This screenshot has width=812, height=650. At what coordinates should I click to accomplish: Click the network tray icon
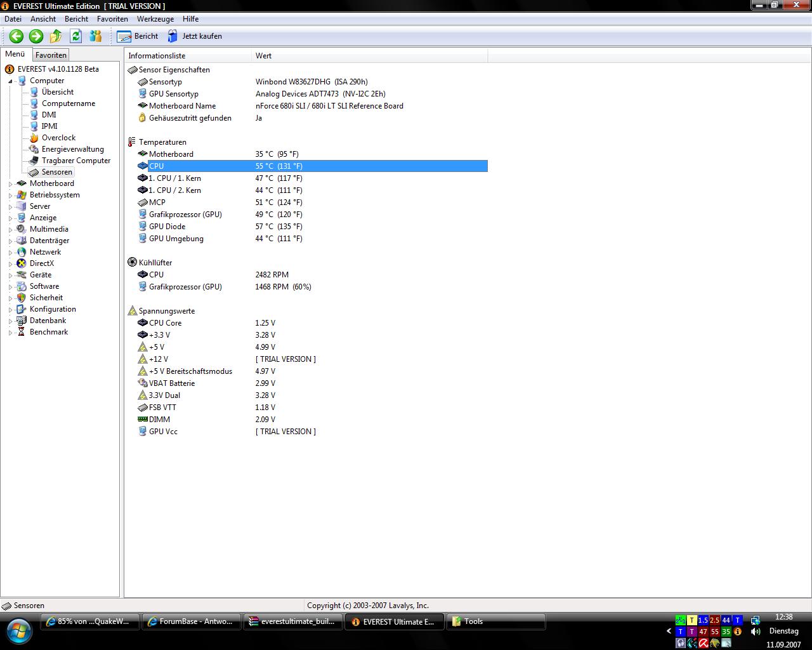[x=755, y=620]
